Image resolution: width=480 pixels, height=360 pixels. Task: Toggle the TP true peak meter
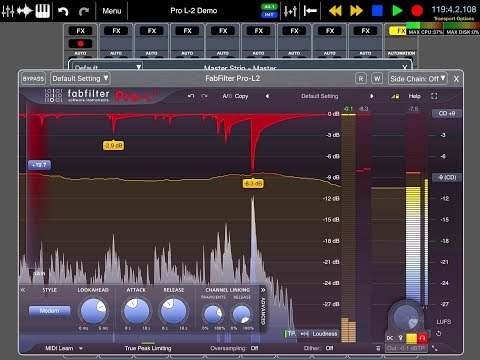pyautogui.click(x=290, y=333)
